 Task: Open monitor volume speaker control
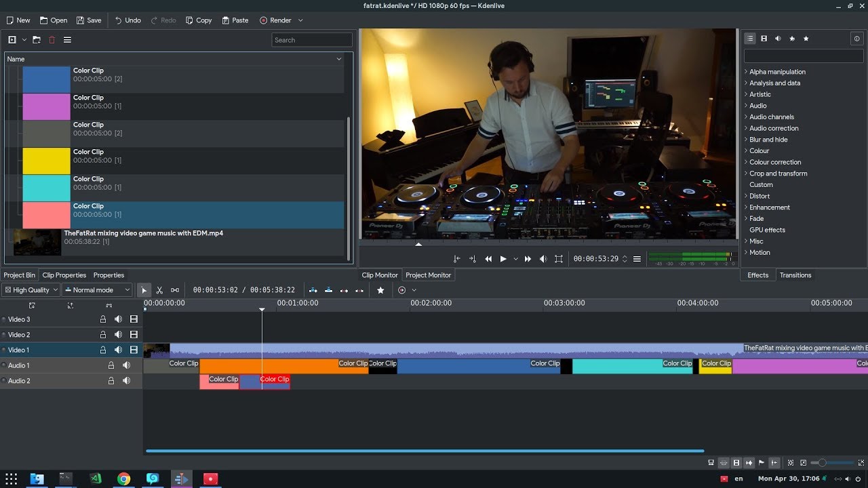pos(543,259)
